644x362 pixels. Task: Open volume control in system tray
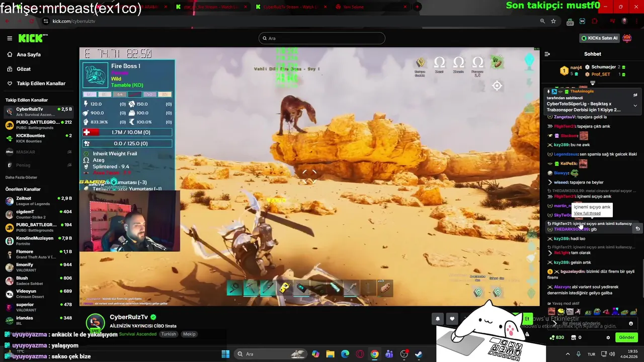pyautogui.click(x=612, y=354)
